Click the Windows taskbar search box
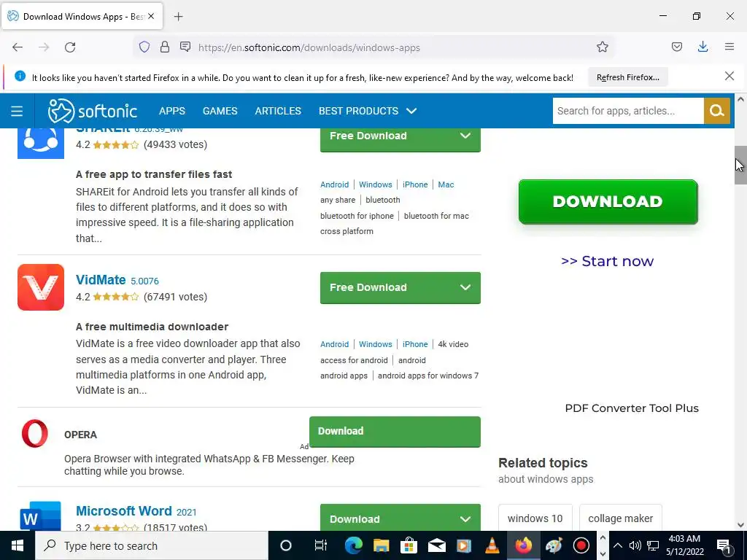The width and height of the screenshot is (747, 560). 152,545
